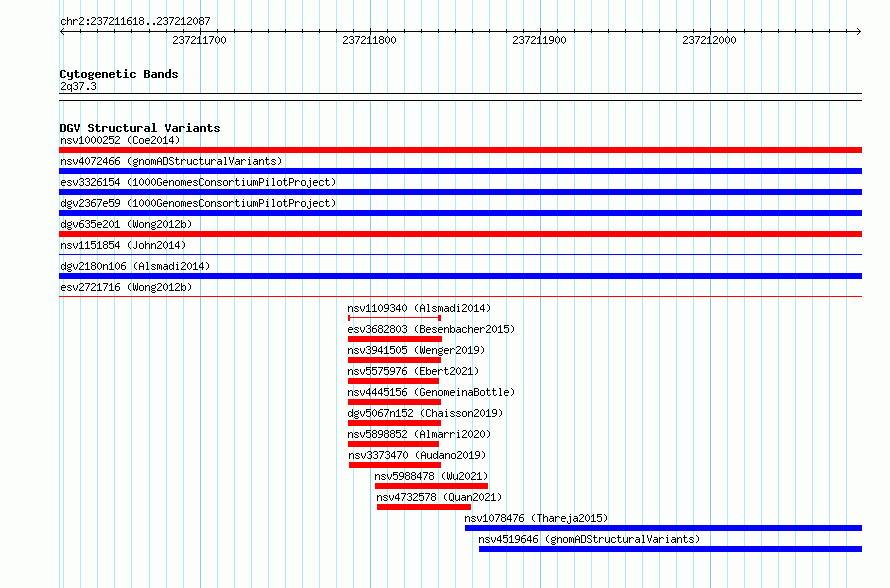Screen dimensions: 890x588
Task: Open the dgv2180n106 (Alsmadi2014) label
Action: coord(135,266)
